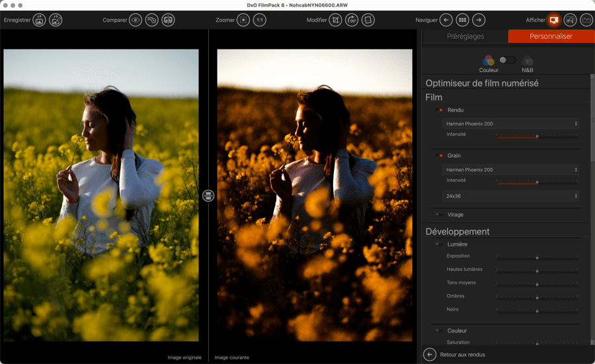
Task: Select the crop tool under Modifier
Action: pos(336,20)
